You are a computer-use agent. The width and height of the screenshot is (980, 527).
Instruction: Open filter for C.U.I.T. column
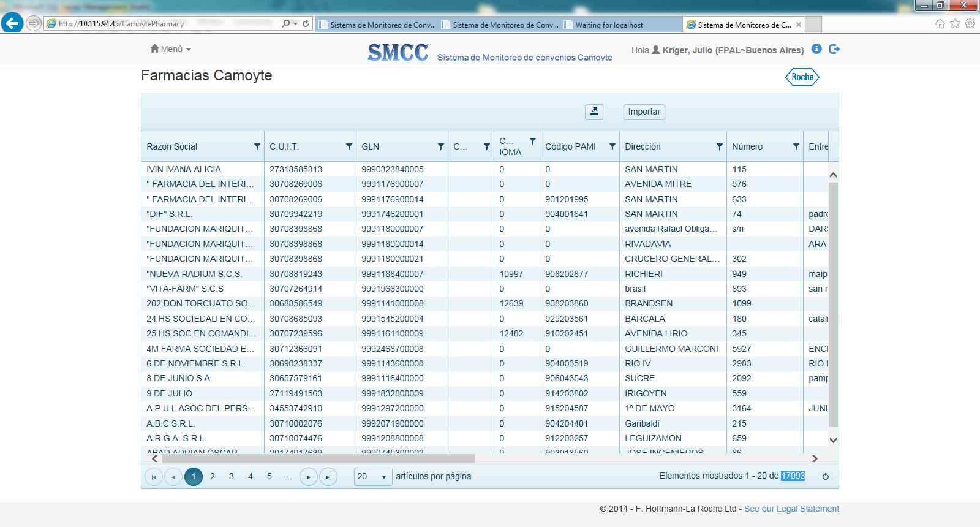(349, 146)
